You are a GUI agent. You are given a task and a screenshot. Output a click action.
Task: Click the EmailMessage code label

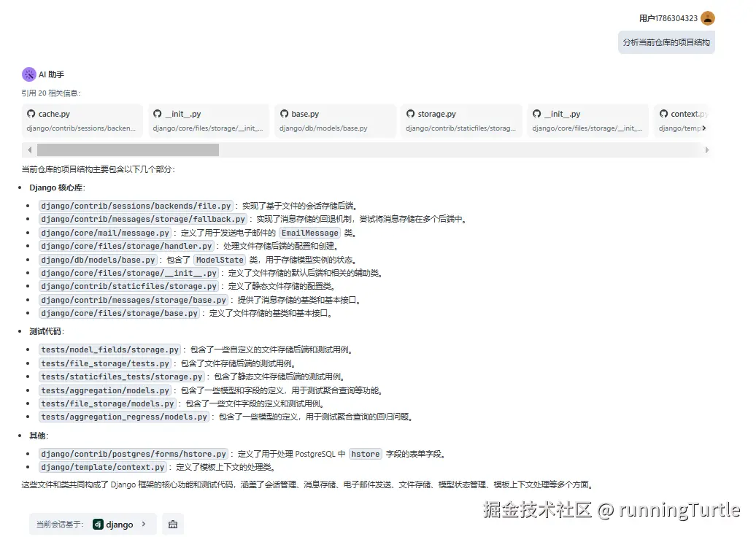[x=310, y=233]
